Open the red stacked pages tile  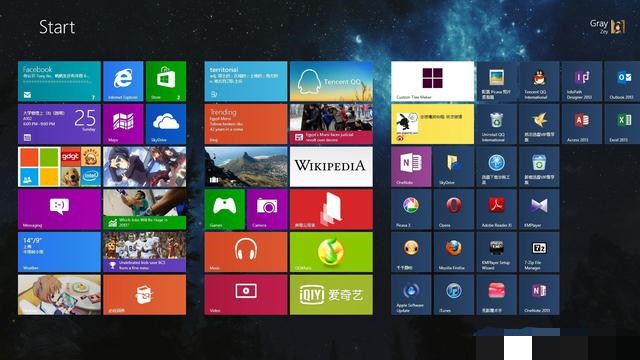coord(331,209)
